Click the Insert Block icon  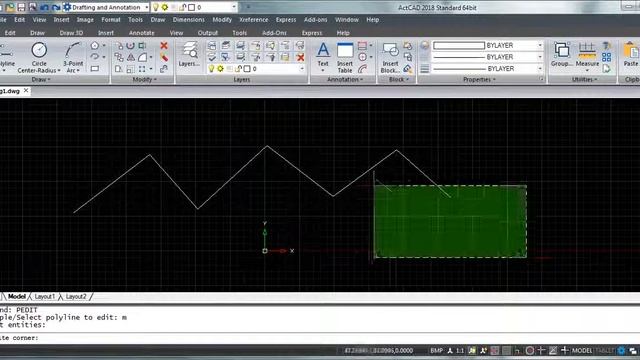click(390, 57)
